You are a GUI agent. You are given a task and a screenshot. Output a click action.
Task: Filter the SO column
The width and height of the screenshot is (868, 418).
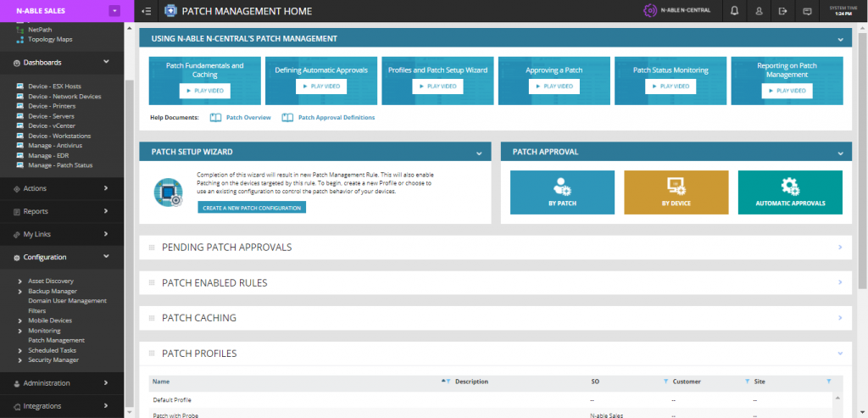tap(666, 382)
